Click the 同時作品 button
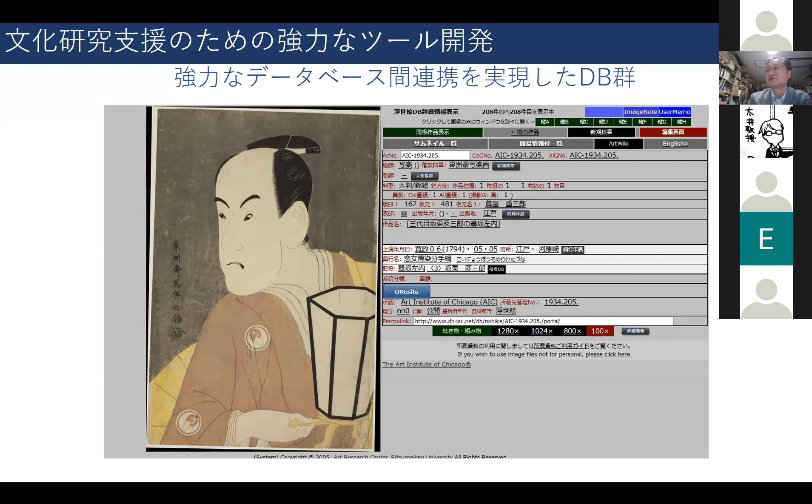Viewport: 812px width, 504px height. 516,214
